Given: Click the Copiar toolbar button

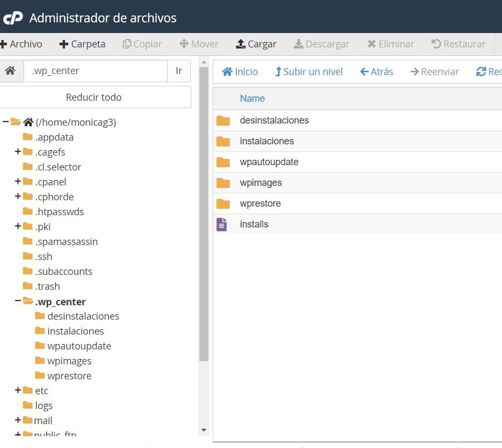Looking at the screenshot, I should click(142, 44).
